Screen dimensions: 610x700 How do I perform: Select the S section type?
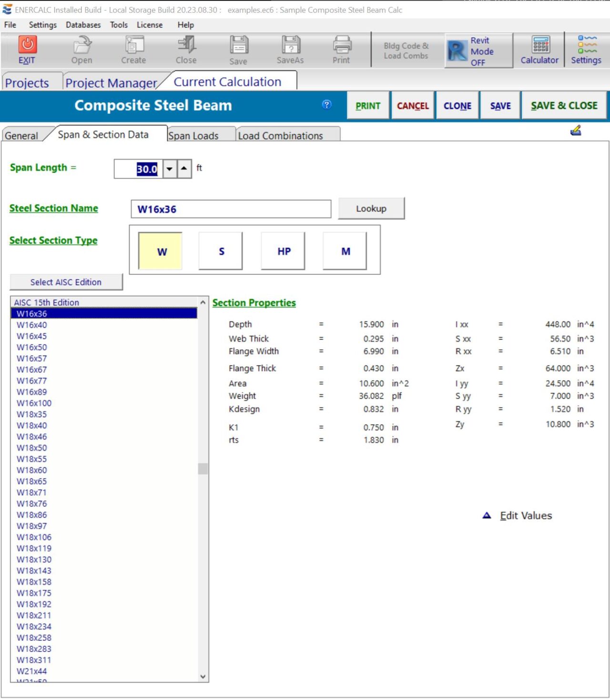pyautogui.click(x=221, y=251)
